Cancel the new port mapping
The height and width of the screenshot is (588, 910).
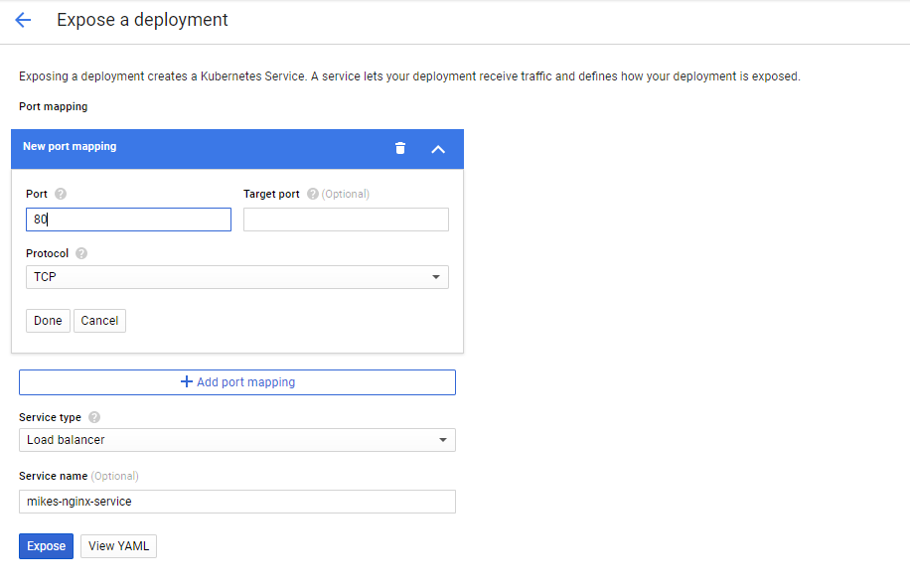[99, 321]
